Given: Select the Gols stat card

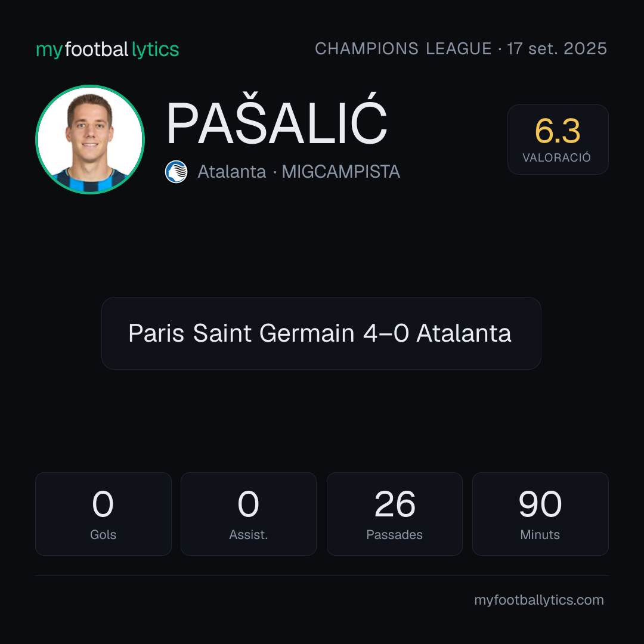Looking at the screenshot, I should click(103, 514).
